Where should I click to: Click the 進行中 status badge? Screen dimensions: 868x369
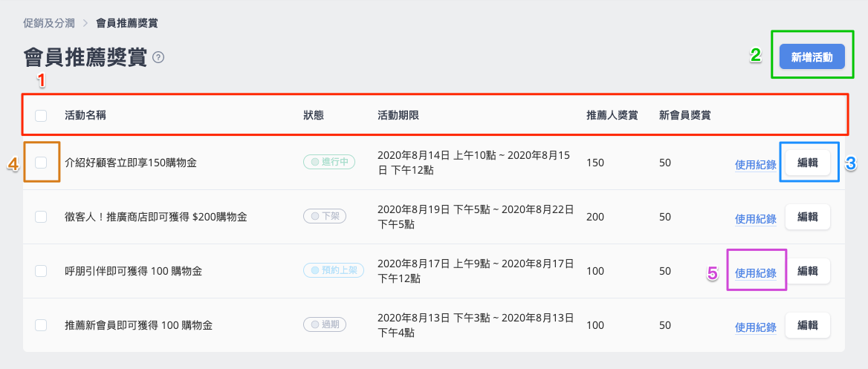point(328,162)
